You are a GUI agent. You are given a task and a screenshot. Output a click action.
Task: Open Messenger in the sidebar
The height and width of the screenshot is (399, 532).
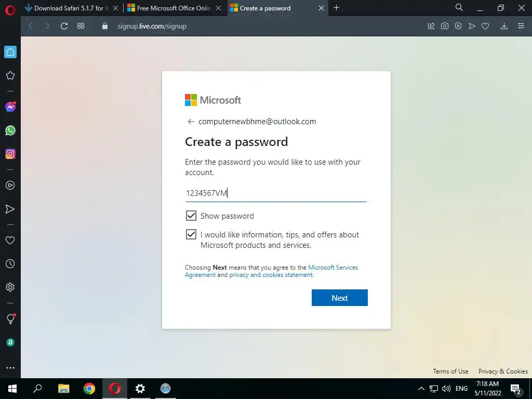coord(10,107)
